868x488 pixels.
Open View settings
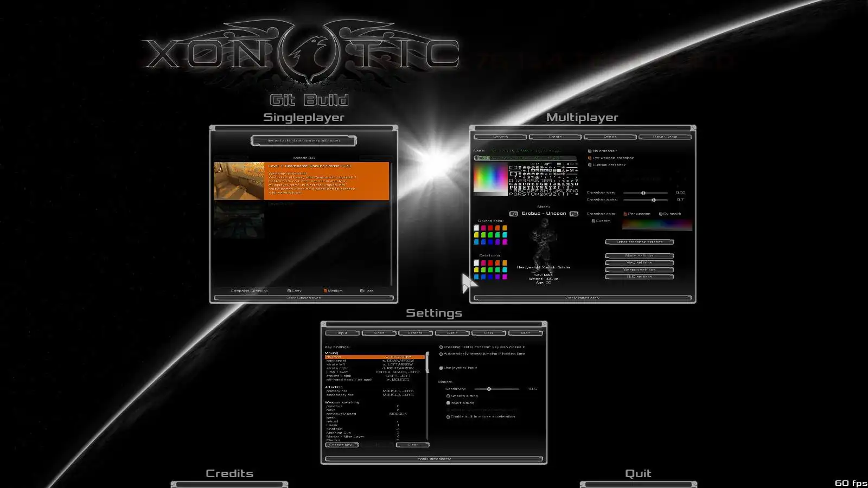pos(640,262)
